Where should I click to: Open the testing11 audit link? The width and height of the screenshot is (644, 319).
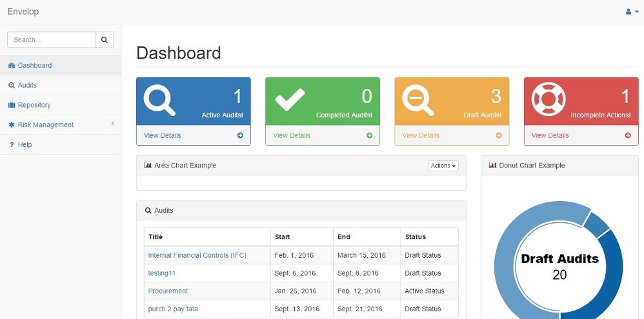point(162,273)
